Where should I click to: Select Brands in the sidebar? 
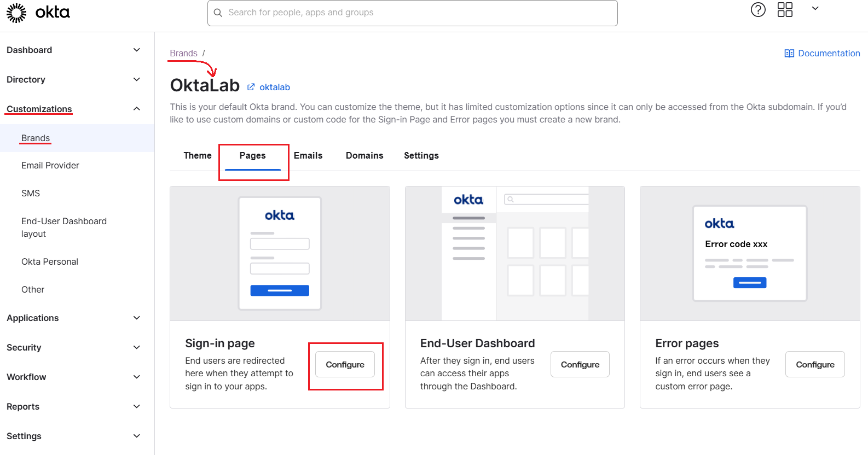[77, 138]
